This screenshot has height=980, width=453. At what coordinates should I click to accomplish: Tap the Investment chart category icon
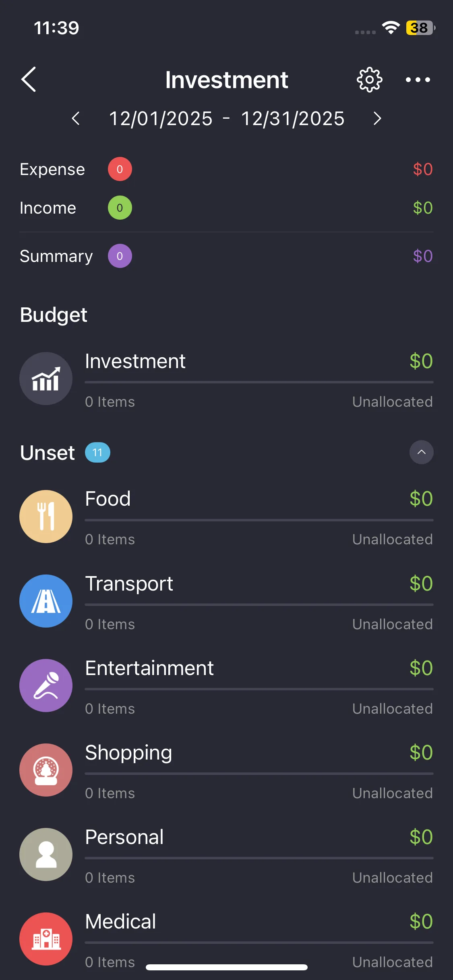pyautogui.click(x=46, y=379)
